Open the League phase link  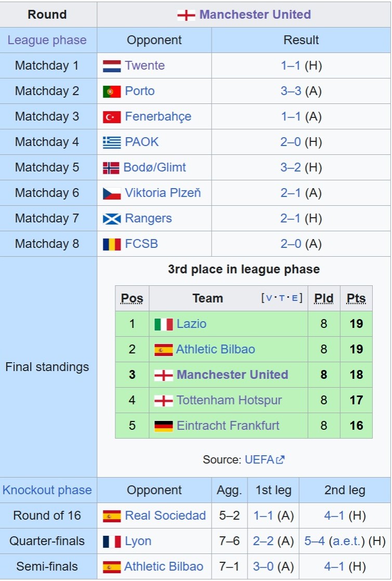coord(47,40)
